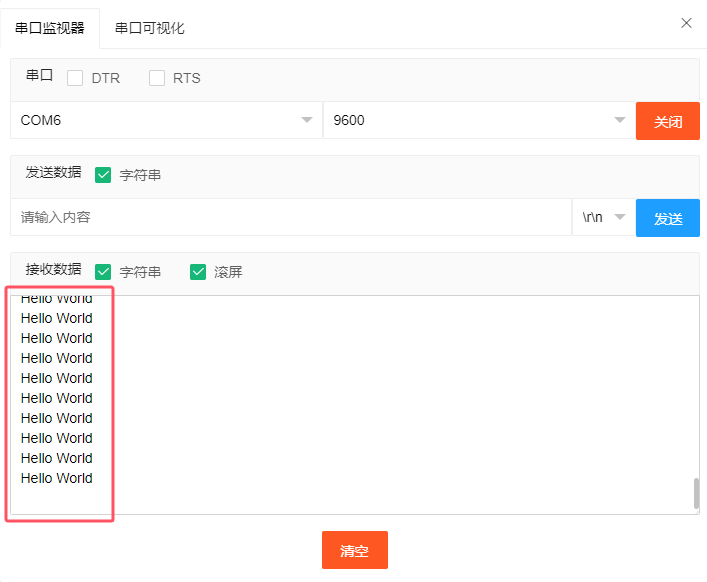Click the received data scrollbar thumb

(695, 493)
